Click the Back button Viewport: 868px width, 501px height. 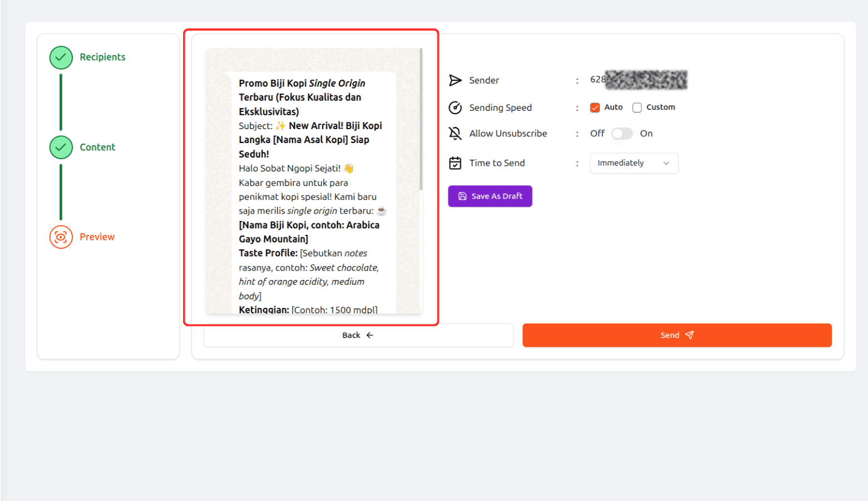358,335
